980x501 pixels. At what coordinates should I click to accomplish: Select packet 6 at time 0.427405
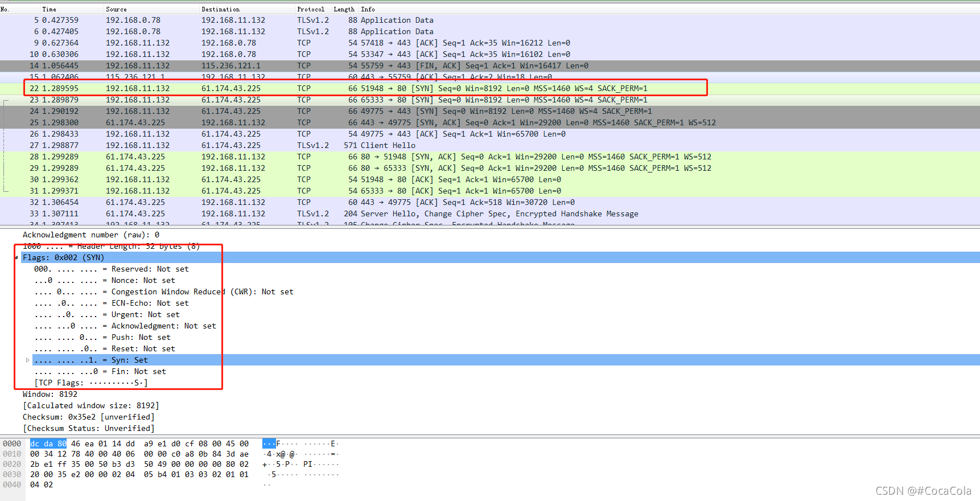pos(490,31)
